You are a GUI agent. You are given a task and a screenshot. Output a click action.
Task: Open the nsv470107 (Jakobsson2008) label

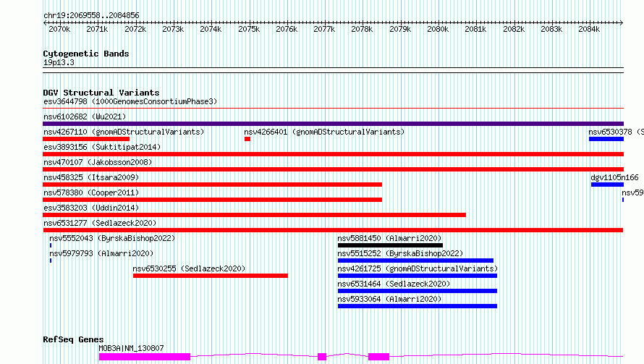pos(98,162)
